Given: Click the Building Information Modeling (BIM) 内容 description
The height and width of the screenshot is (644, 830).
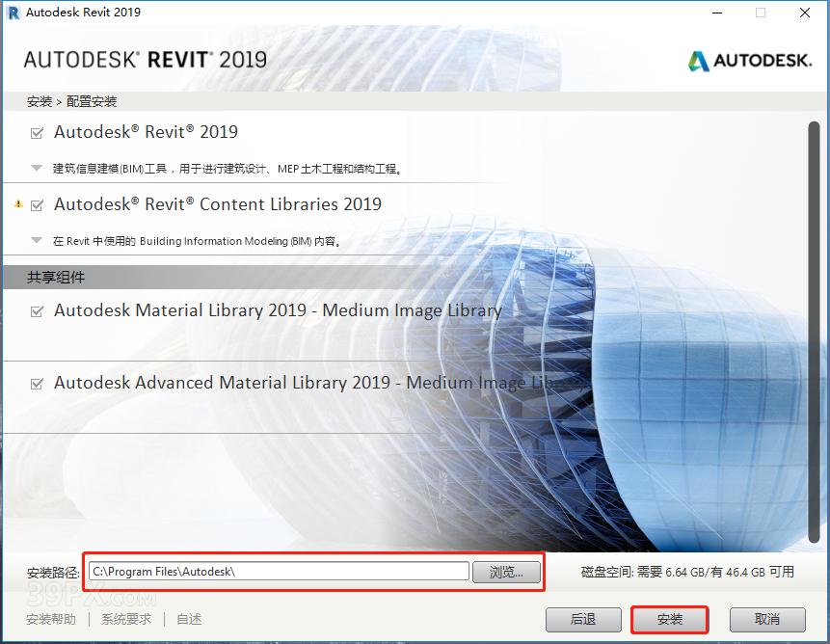Looking at the screenshot, I should click(197, 241).
